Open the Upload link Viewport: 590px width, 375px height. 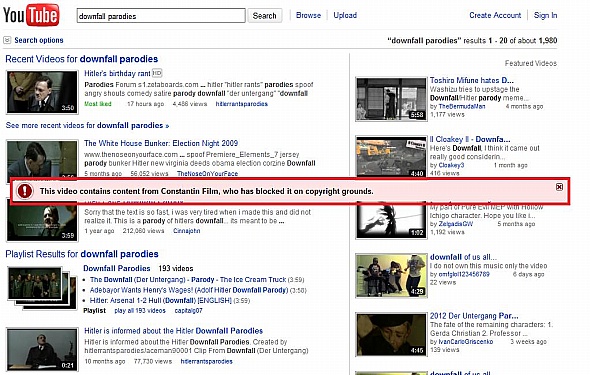point(345,15)
